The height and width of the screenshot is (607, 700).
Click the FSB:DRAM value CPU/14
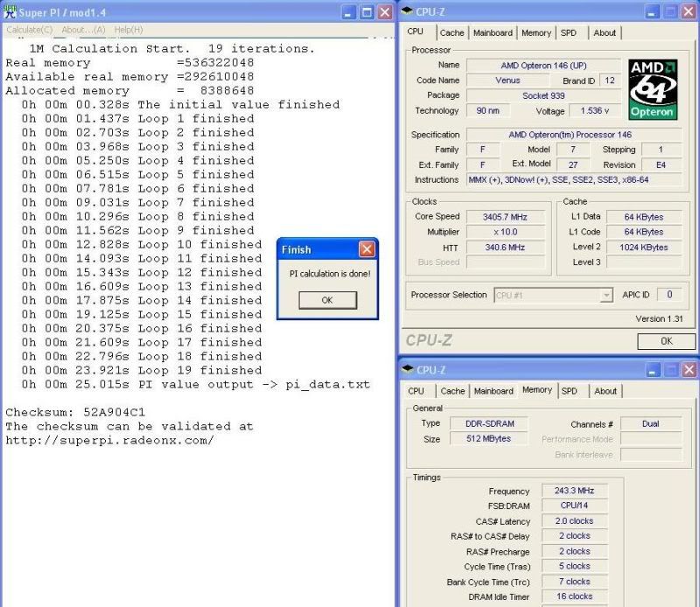coord(575,506)
